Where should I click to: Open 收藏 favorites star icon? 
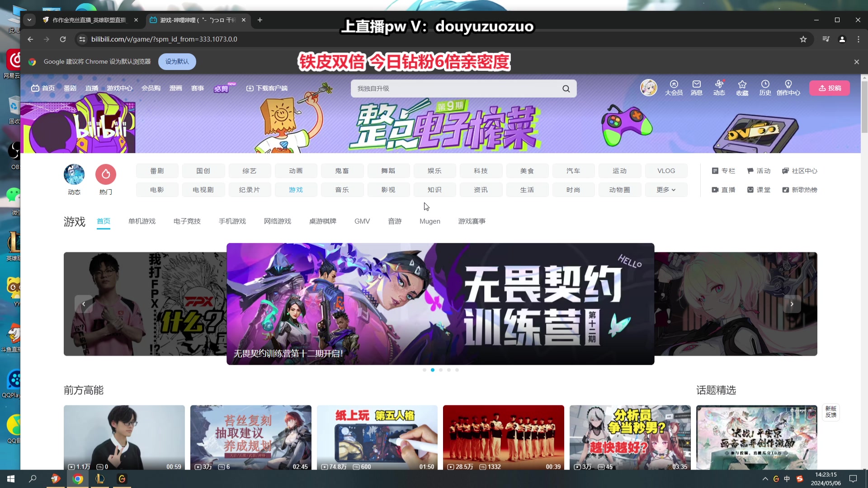(x=742, y=88)
